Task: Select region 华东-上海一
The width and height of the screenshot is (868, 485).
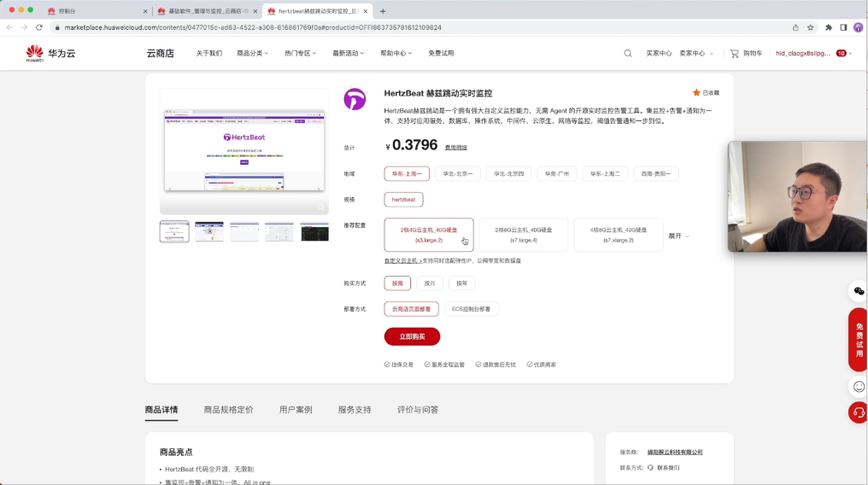Action: pyautogui.click(x=407, y=173)
